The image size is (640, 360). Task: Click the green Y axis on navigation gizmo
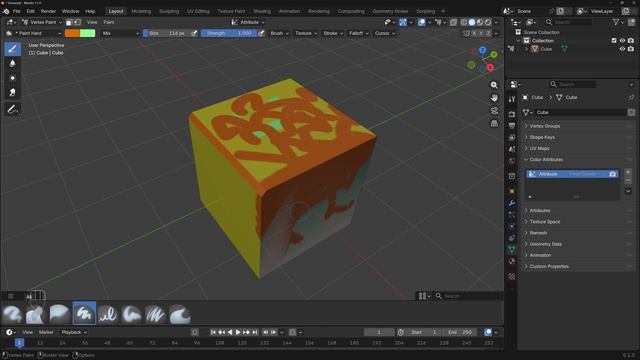coord(494,54)
